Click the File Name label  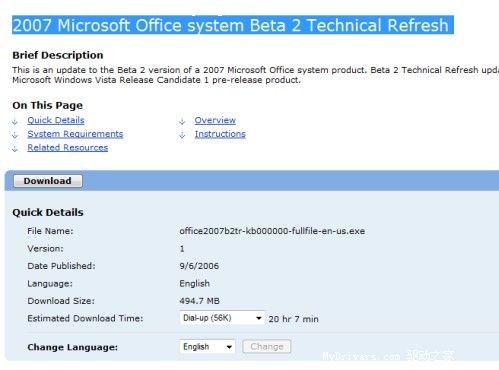(x=50, y=231)
